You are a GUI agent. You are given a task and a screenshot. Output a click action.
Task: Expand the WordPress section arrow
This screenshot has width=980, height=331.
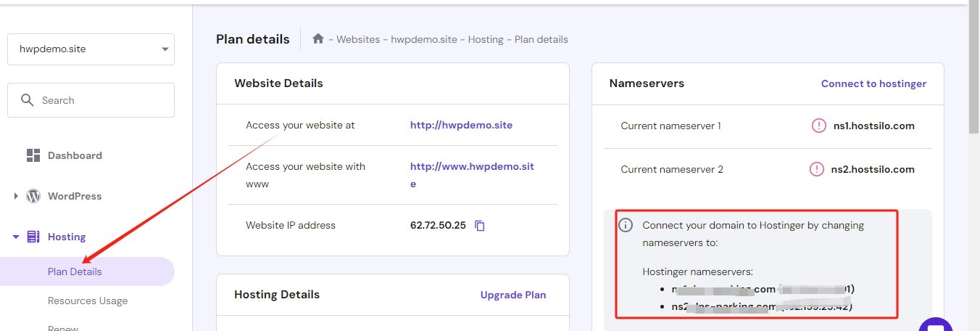point(16,196)
